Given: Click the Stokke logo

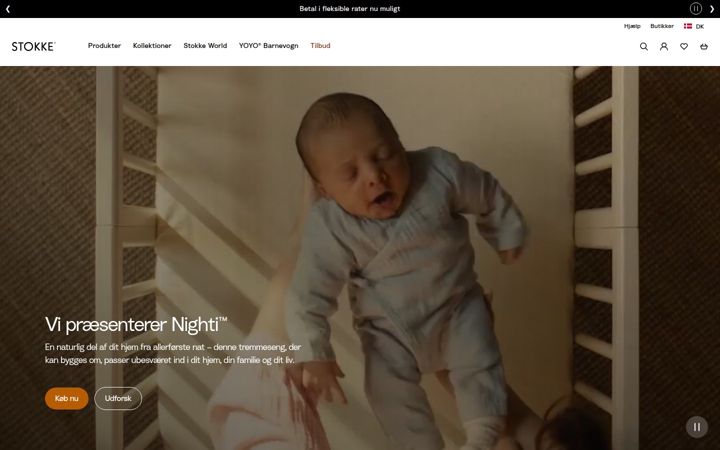Looking at the screenshot, I should 34,46.
